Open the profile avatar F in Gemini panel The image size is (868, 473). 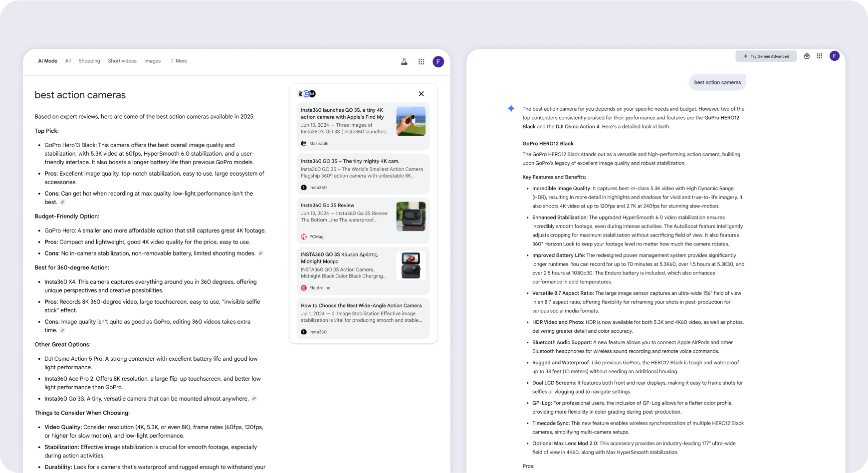(835, 56)
